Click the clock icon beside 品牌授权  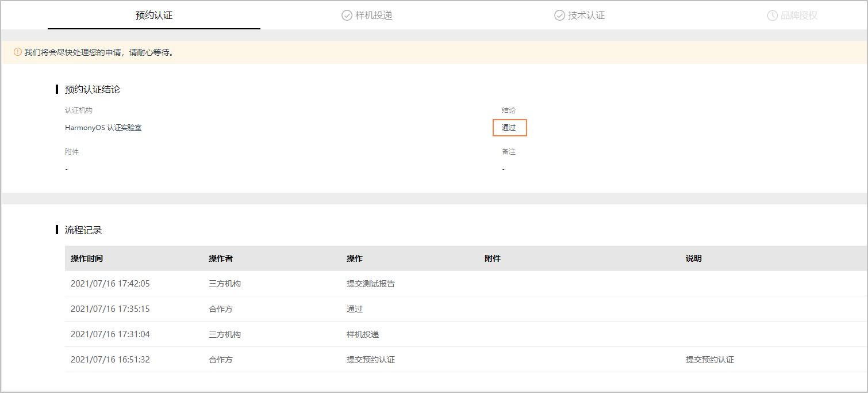pos(771,16)
